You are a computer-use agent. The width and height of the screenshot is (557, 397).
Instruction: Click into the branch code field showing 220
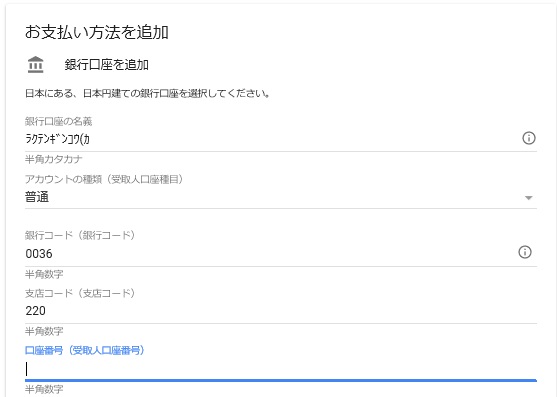(x=281, y=311)
